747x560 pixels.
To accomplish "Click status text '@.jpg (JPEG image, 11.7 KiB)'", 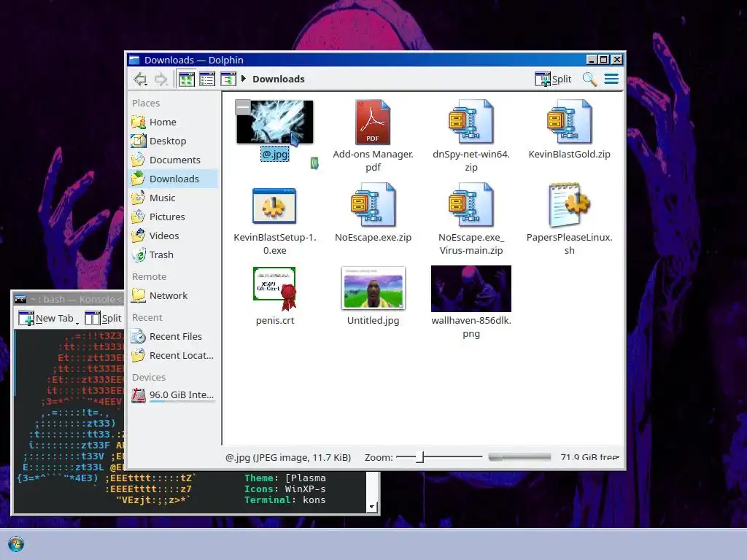I will click(x=288, y=457).
